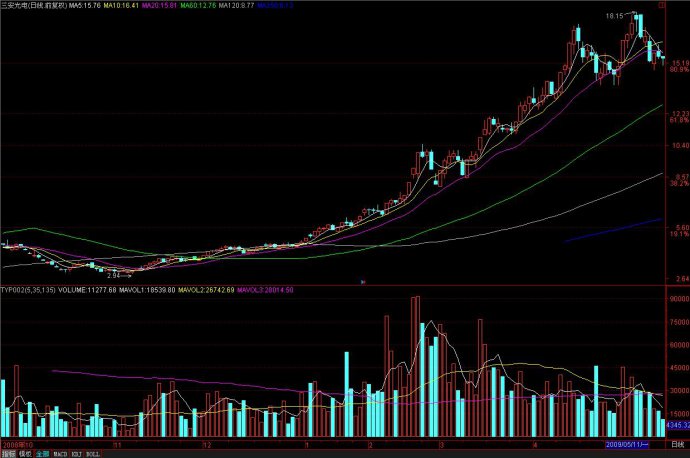Switch indicator to KDJ
The width and height of the screenshot is (690, 458).
77,454
